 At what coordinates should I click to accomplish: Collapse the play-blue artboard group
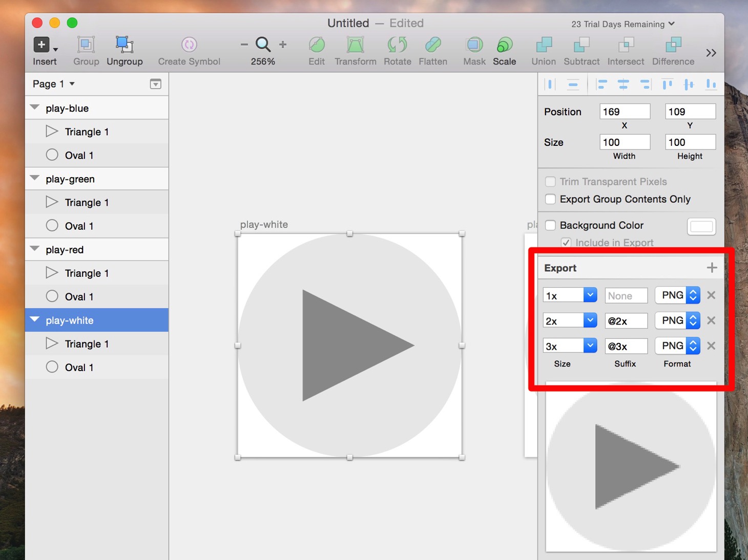pyautogui.click(x=35, y=107)
